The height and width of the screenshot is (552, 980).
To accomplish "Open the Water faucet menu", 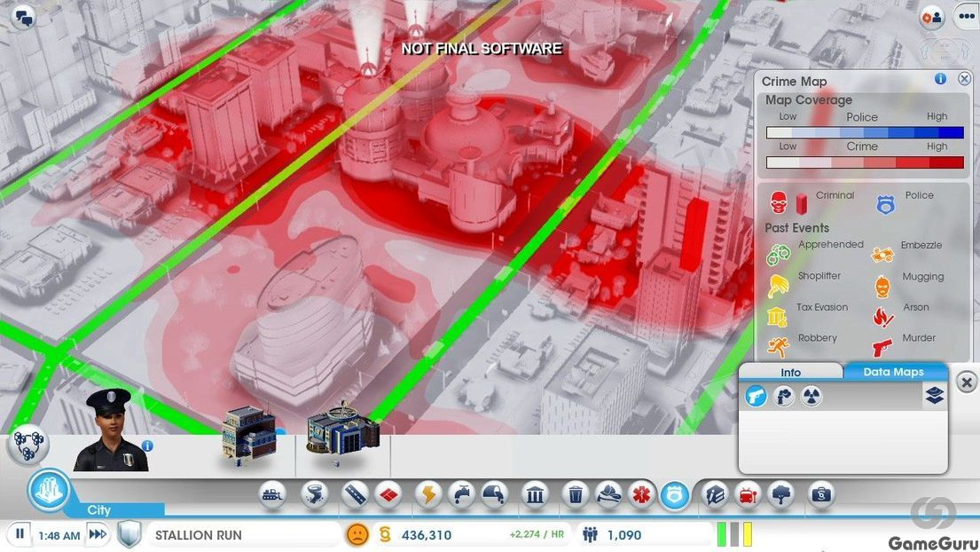I will pyautogui.click(x=461, y=495).
